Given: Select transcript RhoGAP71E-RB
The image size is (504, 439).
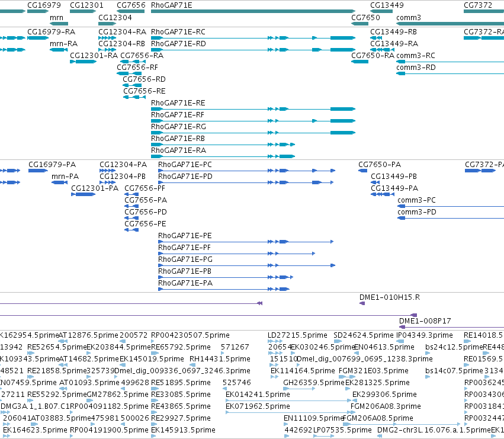Looking at the screenshot, I should 223,145.
